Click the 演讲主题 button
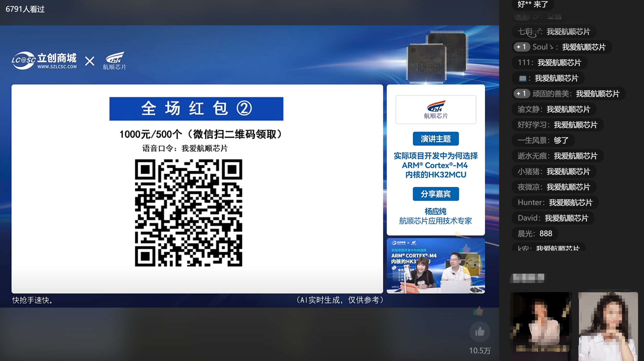 (436, 139)
